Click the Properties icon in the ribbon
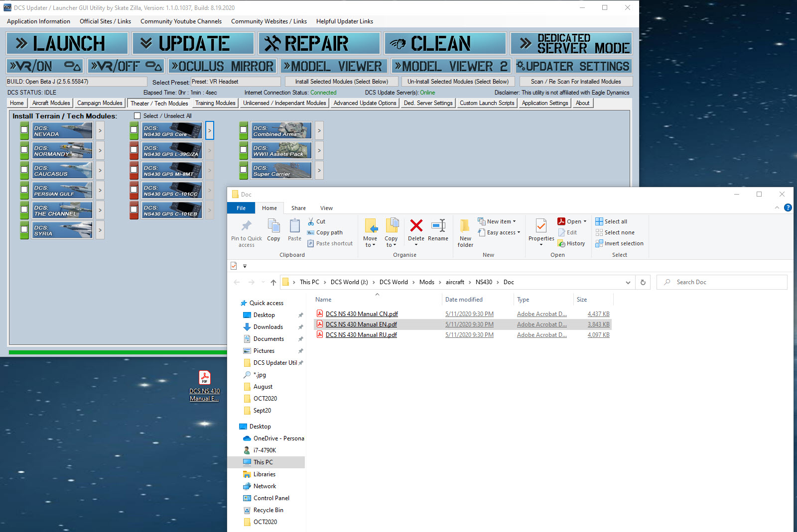 tap(541, 226)
